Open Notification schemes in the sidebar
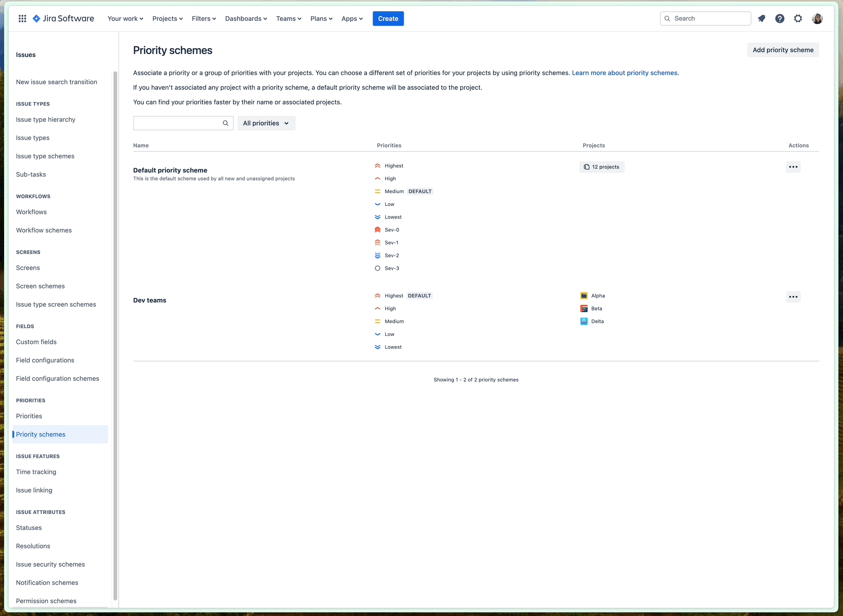The height and width of the screenshot is (616, 843). coord(47,583)
